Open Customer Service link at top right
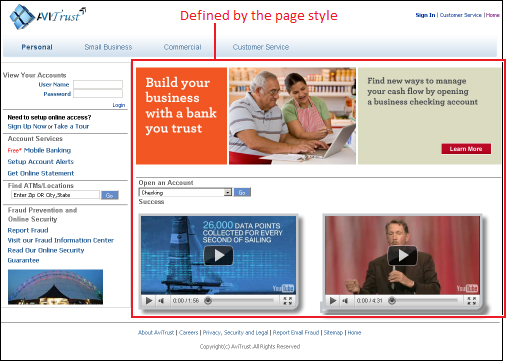This screenshot has height=362, width=506. tap(461, 15)
